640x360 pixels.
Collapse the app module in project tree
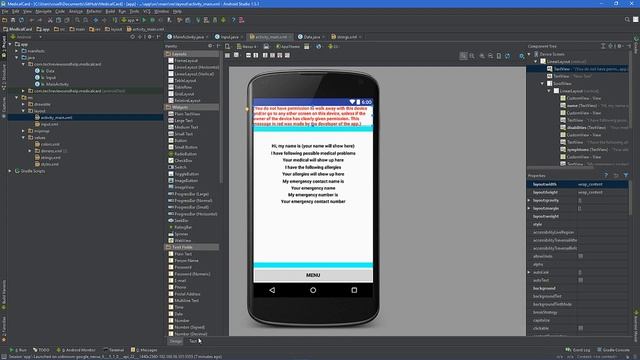point(11,44)
